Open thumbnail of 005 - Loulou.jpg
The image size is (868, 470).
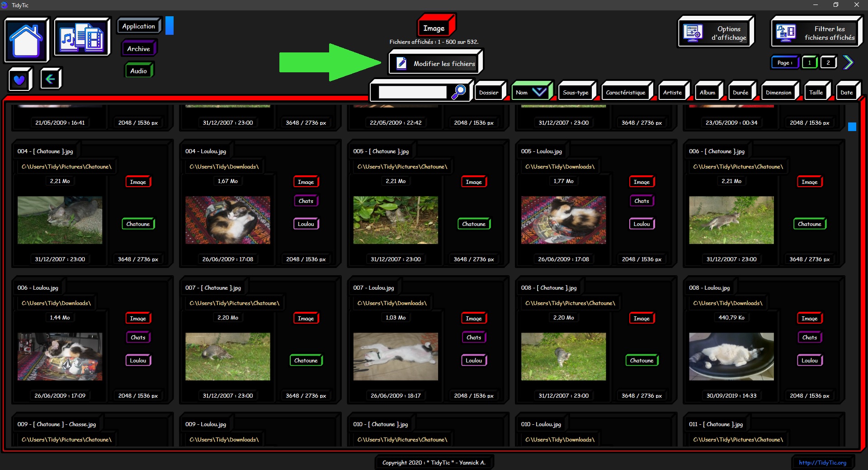click(563, 220)
